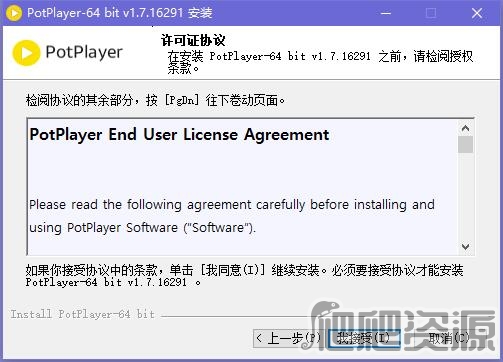503x362 pixels.
Task: Minimize the PotPlayer installer window
Action: tap(386, 13)
